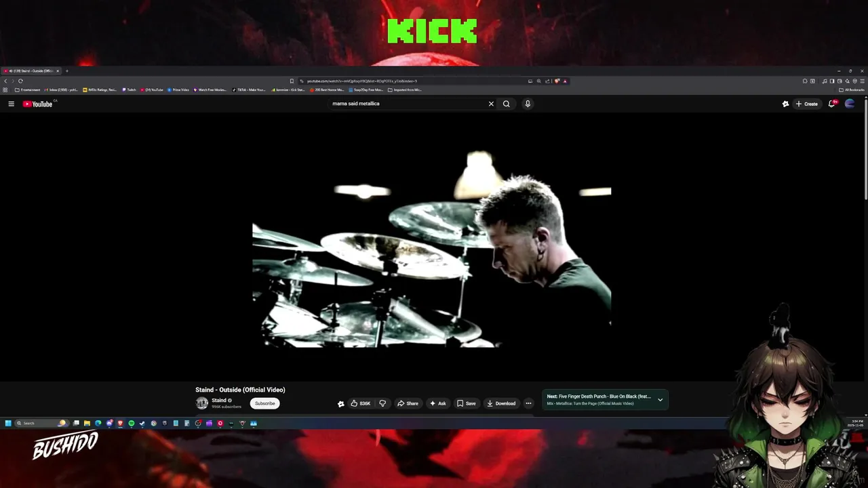Image resolution: width=868 pixels, height=488 pixels.
Task: Dislike the video with the thumbs-down button
Action: [x=382, y=403]
